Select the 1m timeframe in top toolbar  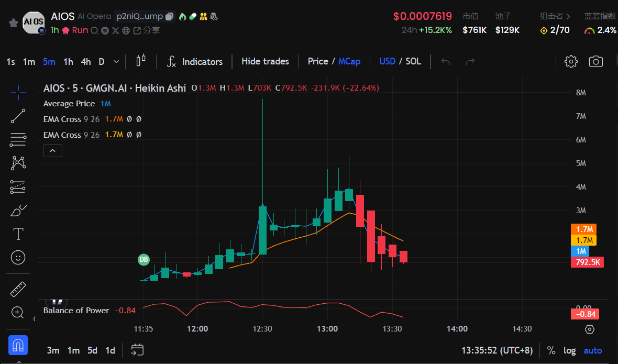click(x=29, y=62)
